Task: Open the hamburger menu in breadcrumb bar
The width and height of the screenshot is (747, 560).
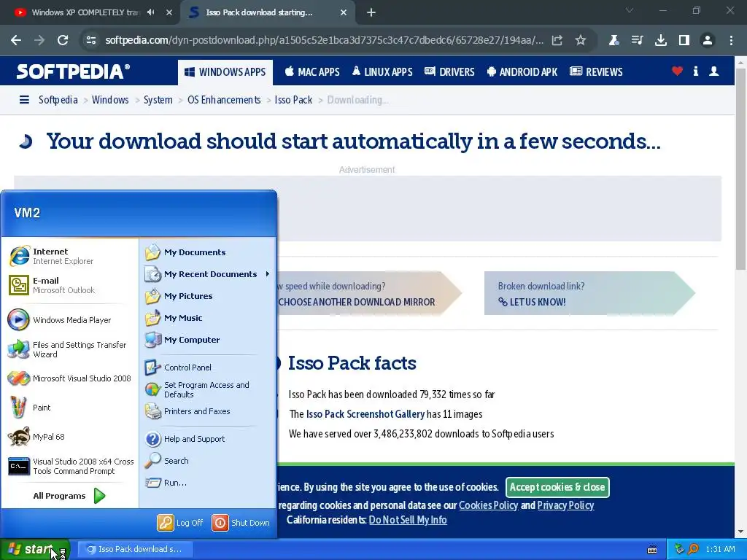Action: (x=24, y=99)
